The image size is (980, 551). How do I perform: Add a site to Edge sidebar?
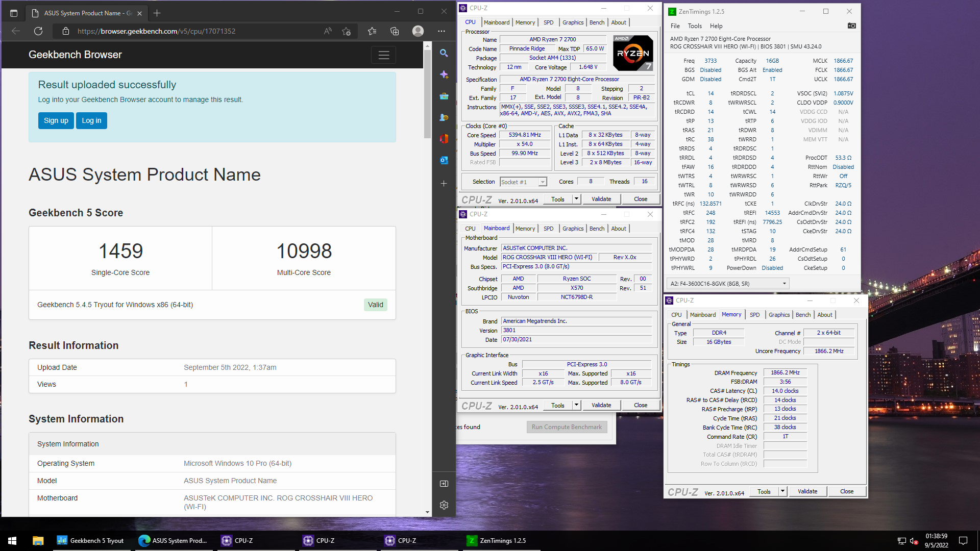point(444,183)
